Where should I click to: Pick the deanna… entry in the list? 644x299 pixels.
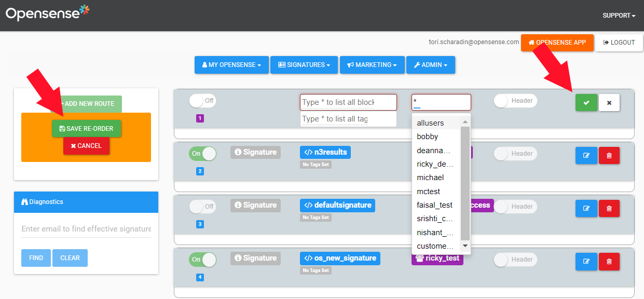[436, 151]
